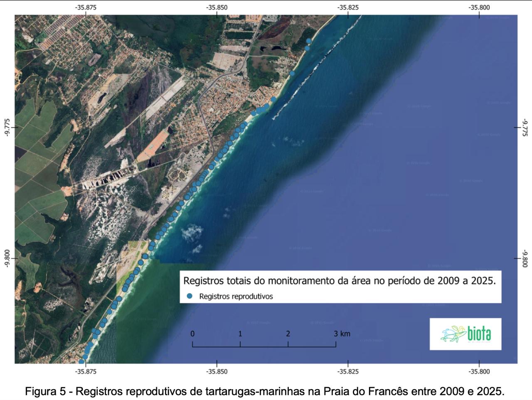Click top axis longitude label -35.825
The image size is (532, 400).
point(348,7)
